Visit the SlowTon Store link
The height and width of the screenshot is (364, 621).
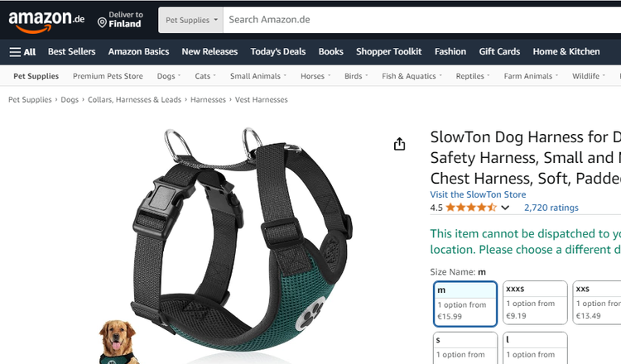pyautogui.click(x=478, y=194)
